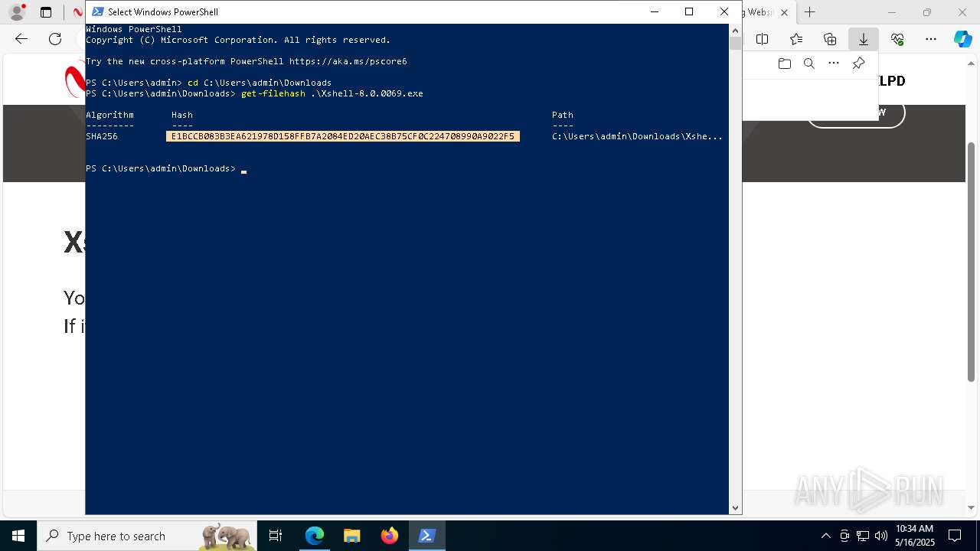Pin the downloads panel
Viewport: 980px width, 551px height.
[858, 64]
